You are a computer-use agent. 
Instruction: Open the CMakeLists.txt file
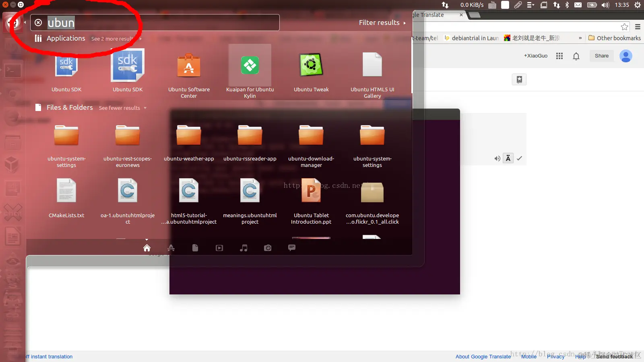pyautogui.click(x=66, y=197)
